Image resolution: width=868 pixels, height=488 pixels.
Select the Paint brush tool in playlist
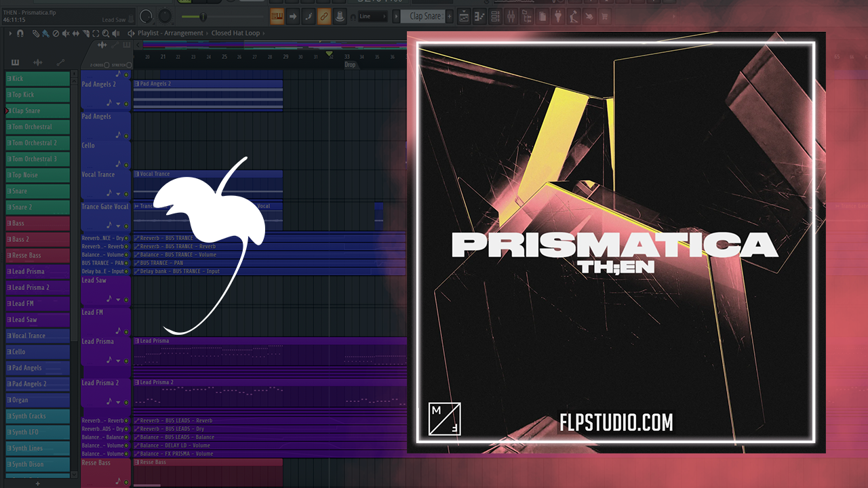(x=44, y=33)
